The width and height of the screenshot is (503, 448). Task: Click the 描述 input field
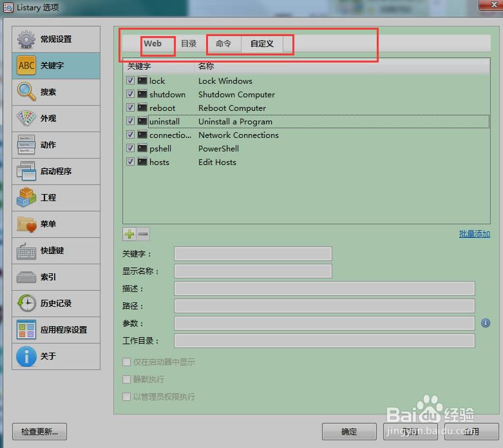pyautogui.click(x=325, y=288)
